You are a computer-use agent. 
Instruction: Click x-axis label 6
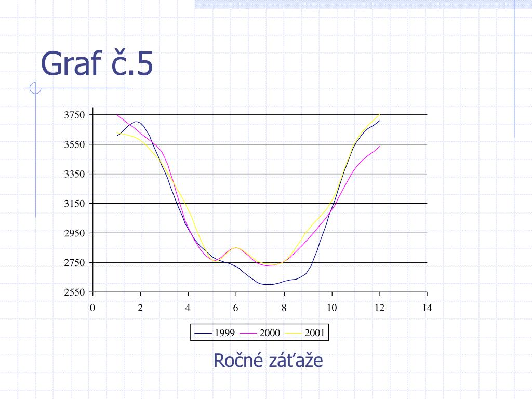tap(235, 308)
